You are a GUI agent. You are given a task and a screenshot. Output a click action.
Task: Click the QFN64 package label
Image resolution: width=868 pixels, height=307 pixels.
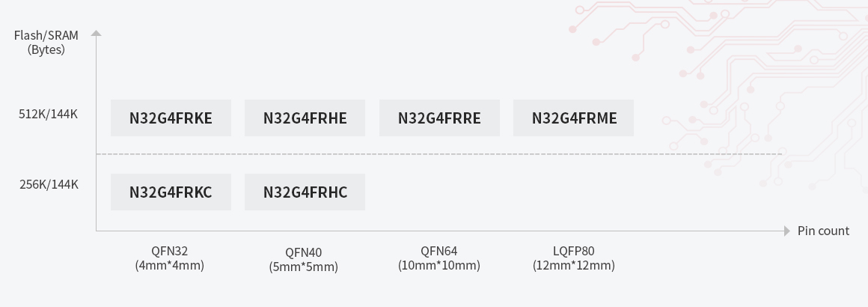click(438, 251)
